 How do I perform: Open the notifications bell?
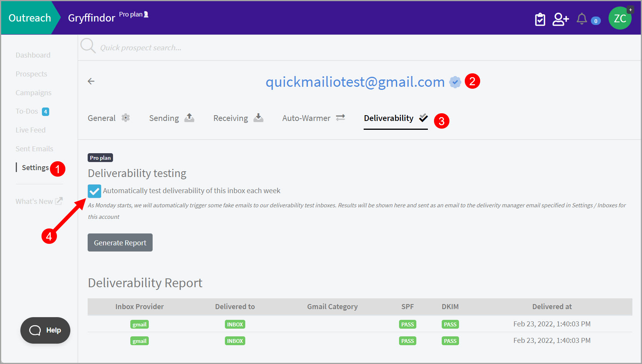pos(582,19)
